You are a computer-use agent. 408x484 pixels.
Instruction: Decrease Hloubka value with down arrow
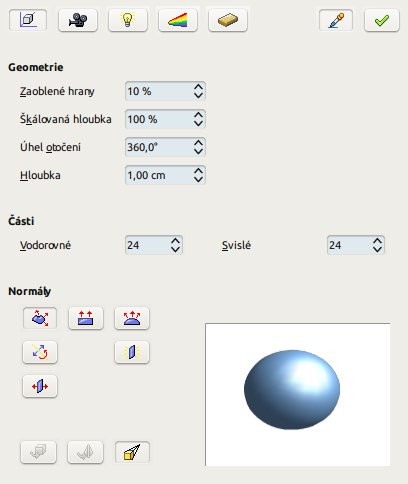click(198, 179)
